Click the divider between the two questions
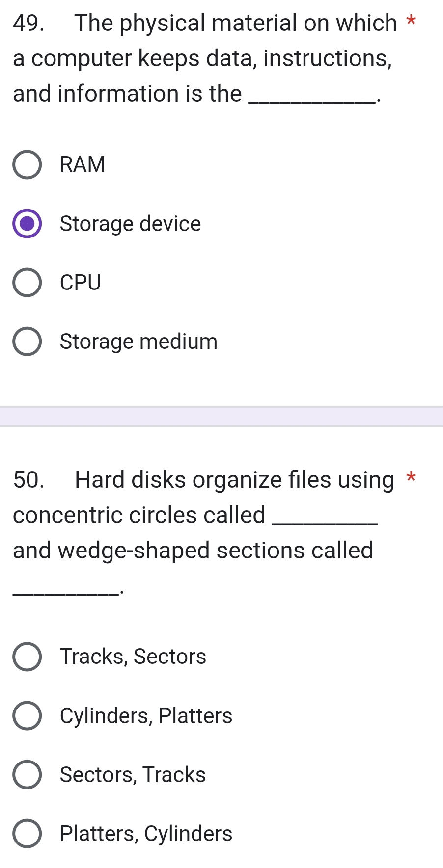Viewport: 443px width, 868px height. [221, 415]
